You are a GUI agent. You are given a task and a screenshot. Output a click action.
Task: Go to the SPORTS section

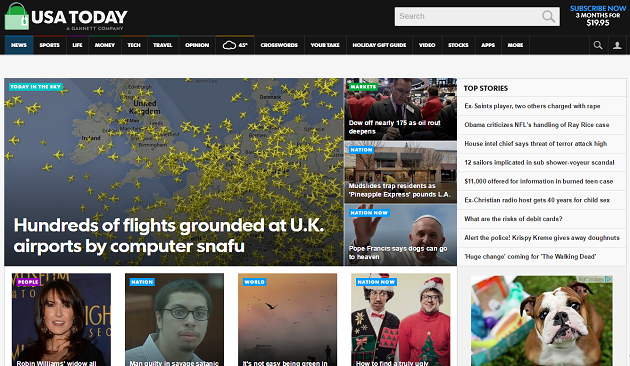[x=49, y=45]
